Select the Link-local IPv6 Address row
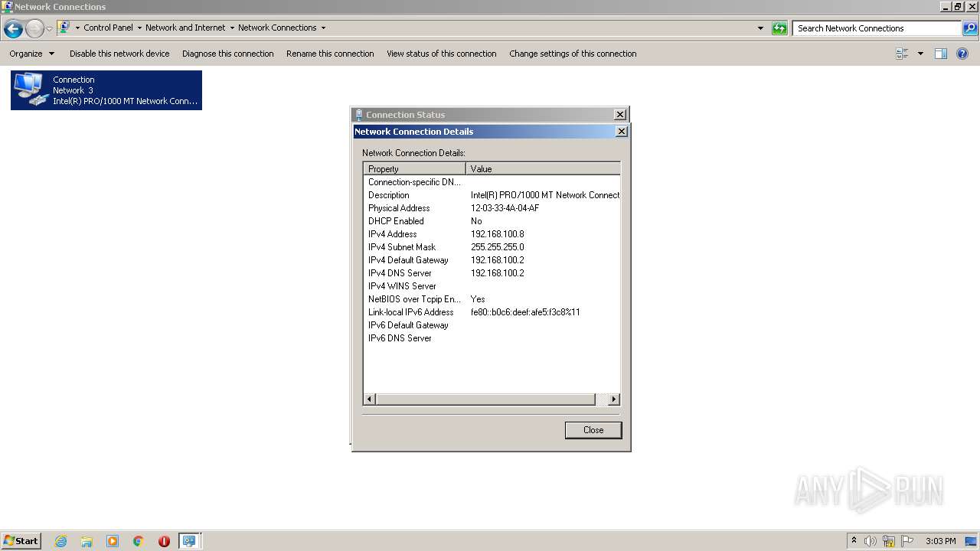This screenshot has width=980, height=551. tap(492, 312)
